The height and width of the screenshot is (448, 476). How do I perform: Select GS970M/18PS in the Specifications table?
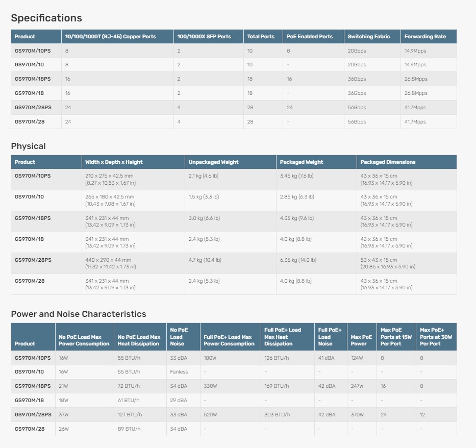coord(33,79)
